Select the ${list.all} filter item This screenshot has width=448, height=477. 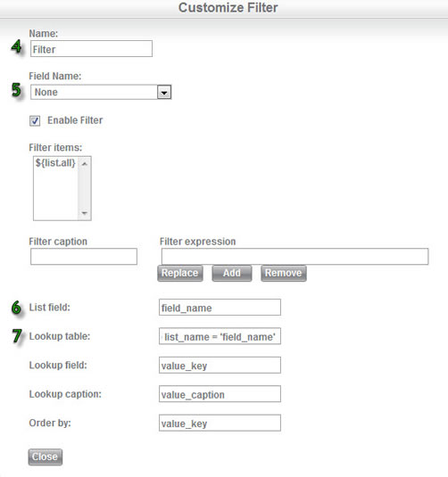[x=55, y=163]
